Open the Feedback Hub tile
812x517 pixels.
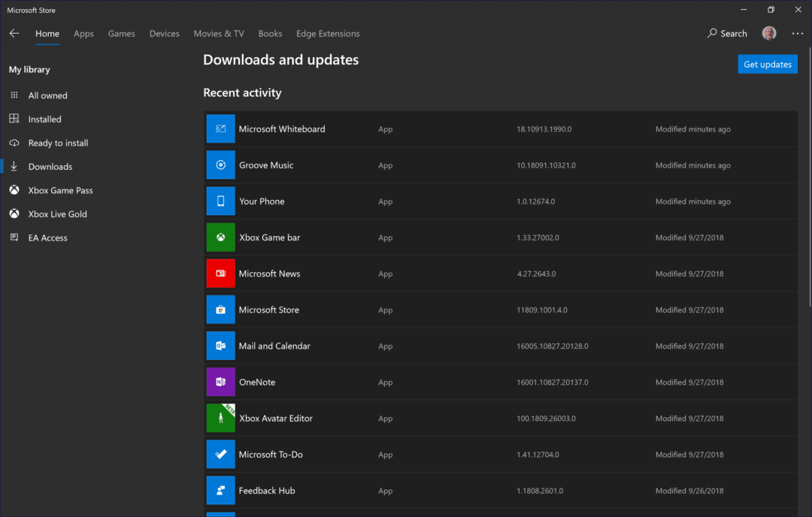coord(220,490)
